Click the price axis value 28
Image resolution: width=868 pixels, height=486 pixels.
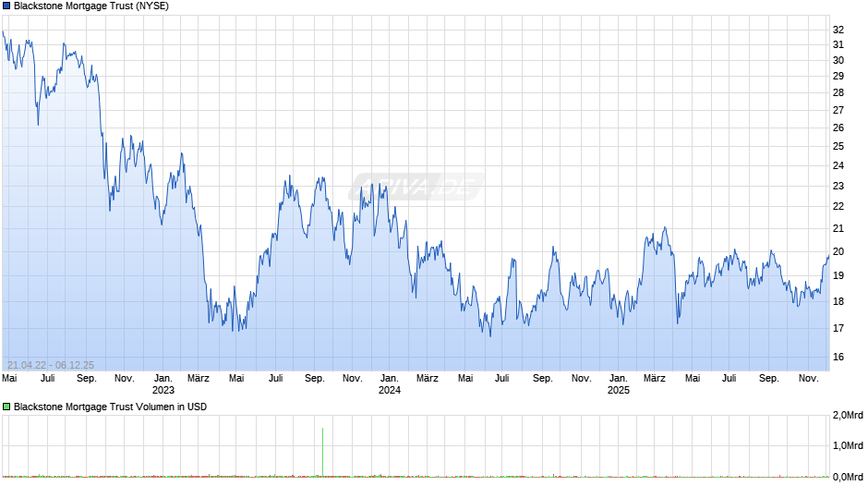coord(838,92)
